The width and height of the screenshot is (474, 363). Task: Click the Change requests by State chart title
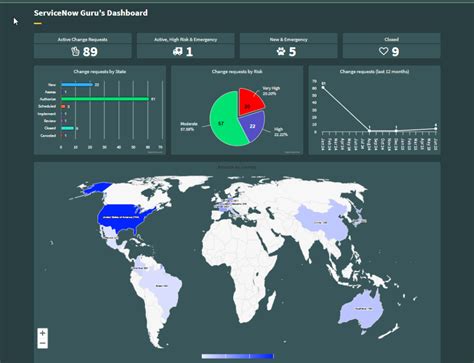[x=100, y=71]
